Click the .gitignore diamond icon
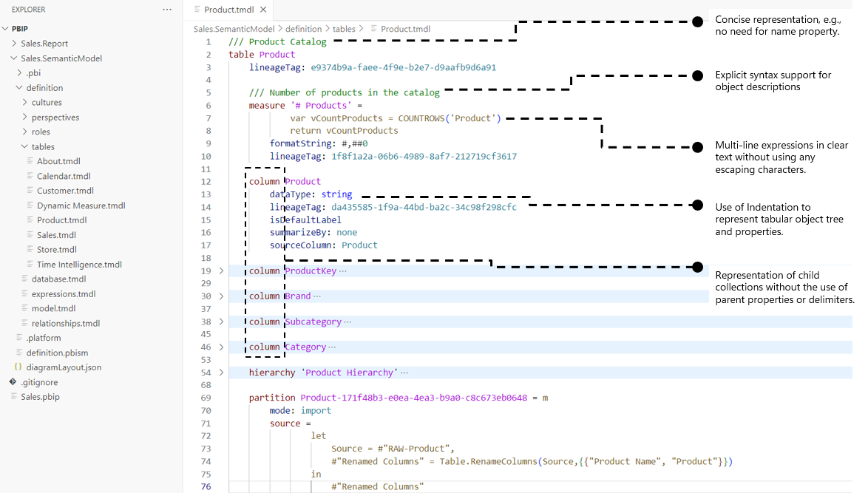 pos(13,382)
